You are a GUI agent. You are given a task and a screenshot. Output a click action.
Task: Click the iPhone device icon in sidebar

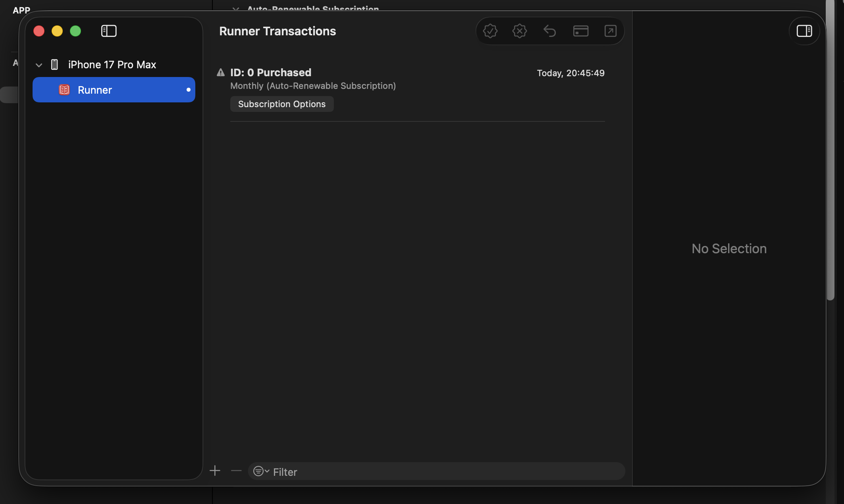[x=55, y=65]
